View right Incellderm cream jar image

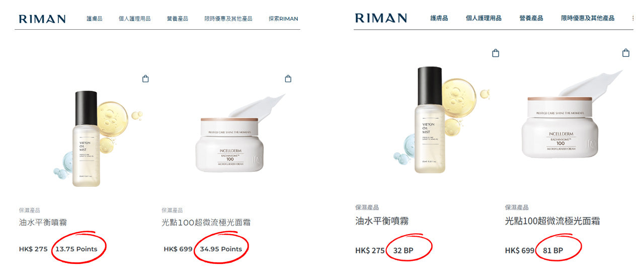tap(569, 113)
